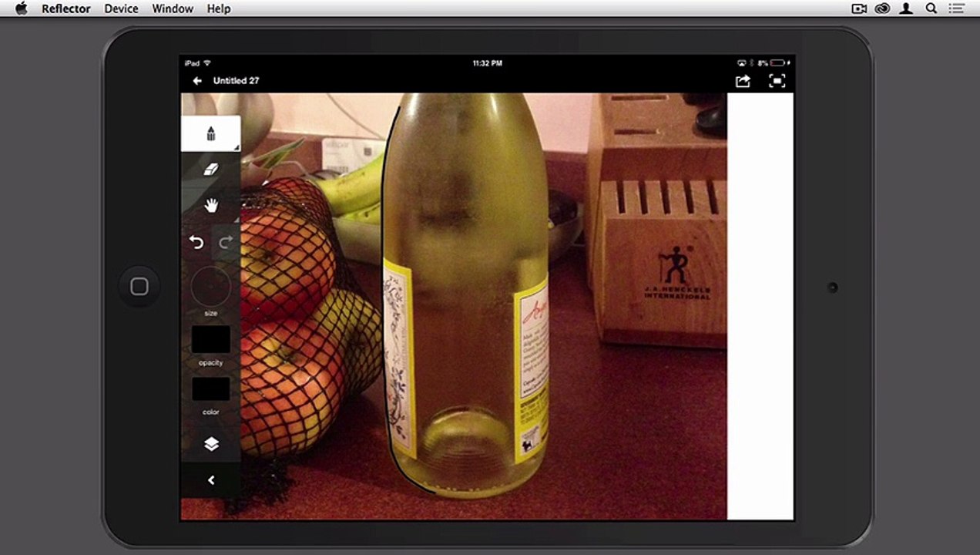Open the Apple menu
This screenshot has width=980, height=555.
click(x=21, y=8)
